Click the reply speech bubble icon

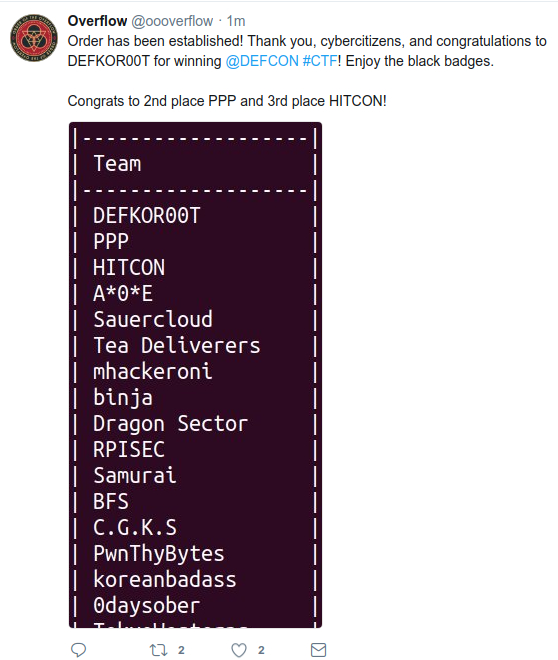click(78, 649)
